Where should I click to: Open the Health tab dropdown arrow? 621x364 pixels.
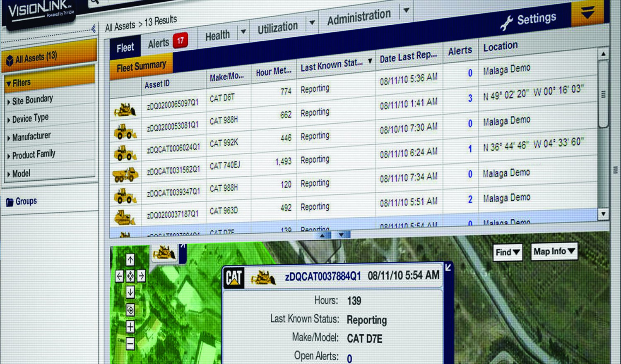click(x=243, y=31)
